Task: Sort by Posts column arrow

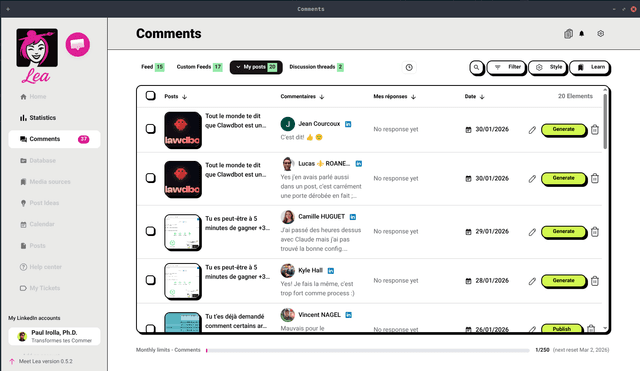Action: [184, 97]
